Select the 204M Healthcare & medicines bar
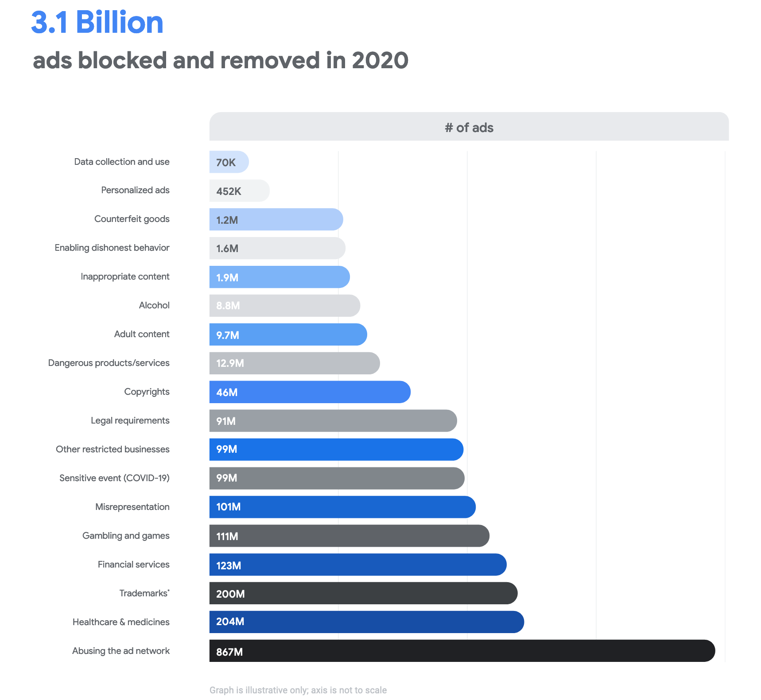Image resolution: width=761 pixels, height=700 pixels. coord(366,622)
